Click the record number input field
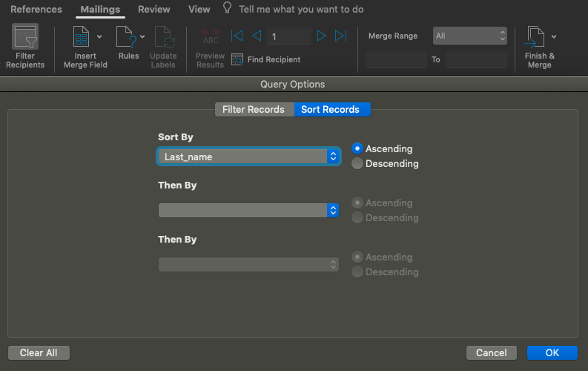 point(288,36)
